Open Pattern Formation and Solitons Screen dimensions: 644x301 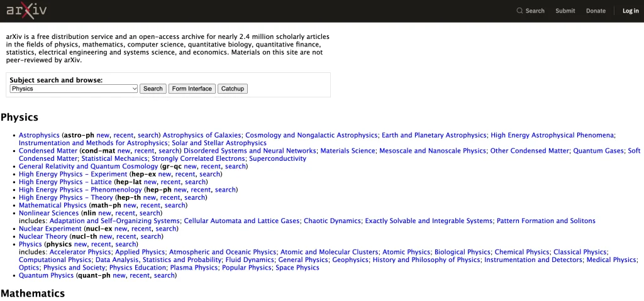click(x=547, y=221)
